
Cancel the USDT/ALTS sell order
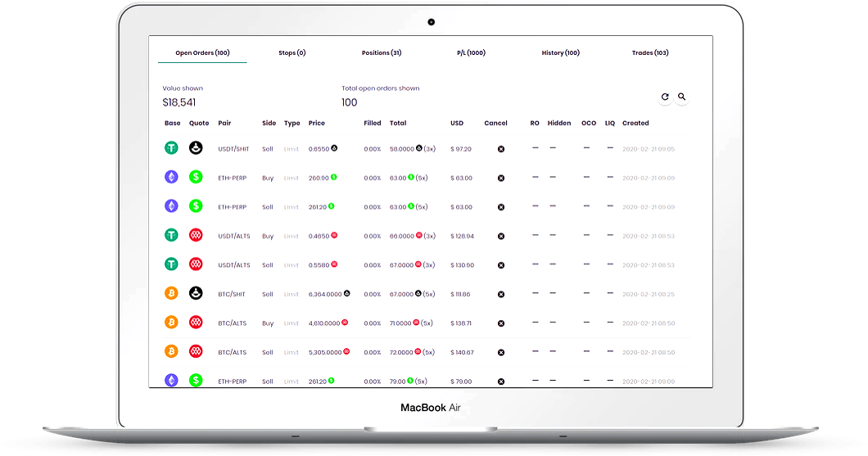pos(501,265)
